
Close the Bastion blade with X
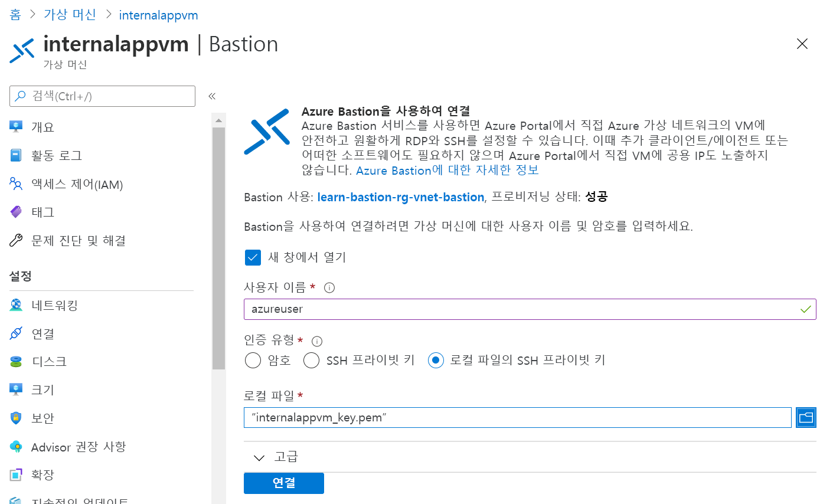(x=802, y=44)
